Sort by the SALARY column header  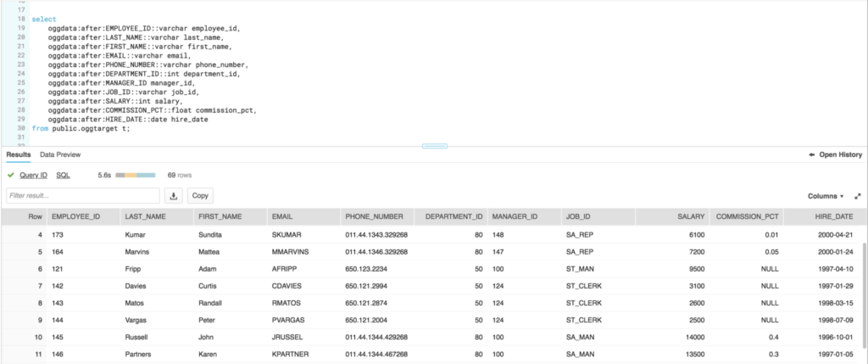pos(691,216)
